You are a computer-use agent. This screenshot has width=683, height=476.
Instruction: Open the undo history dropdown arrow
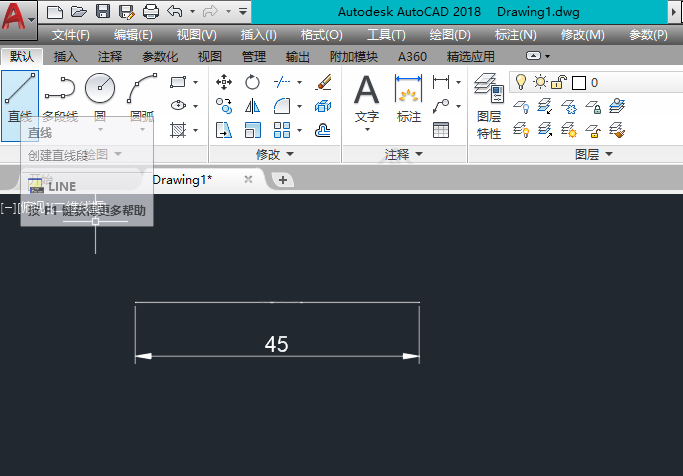click(x=192, y=12)
